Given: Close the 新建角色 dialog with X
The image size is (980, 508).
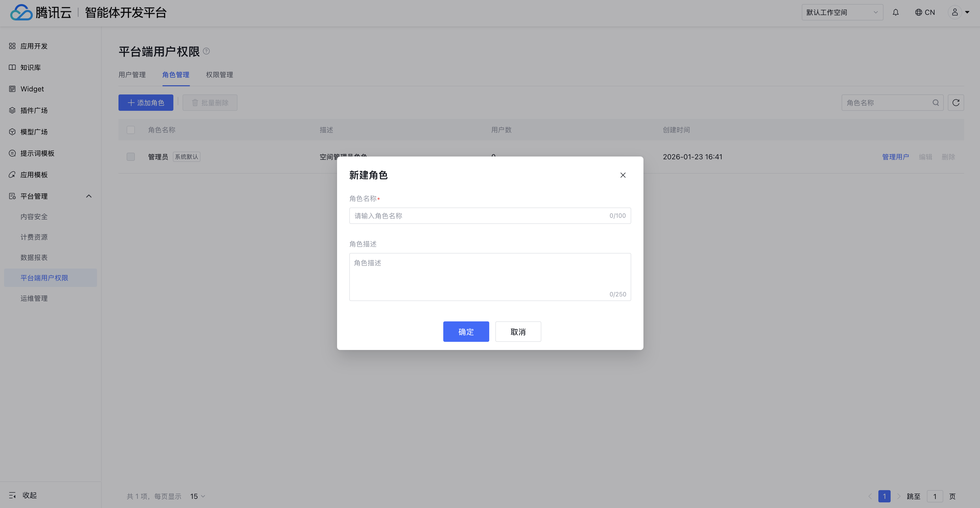Looking at the screenshot, I should 623,175.
